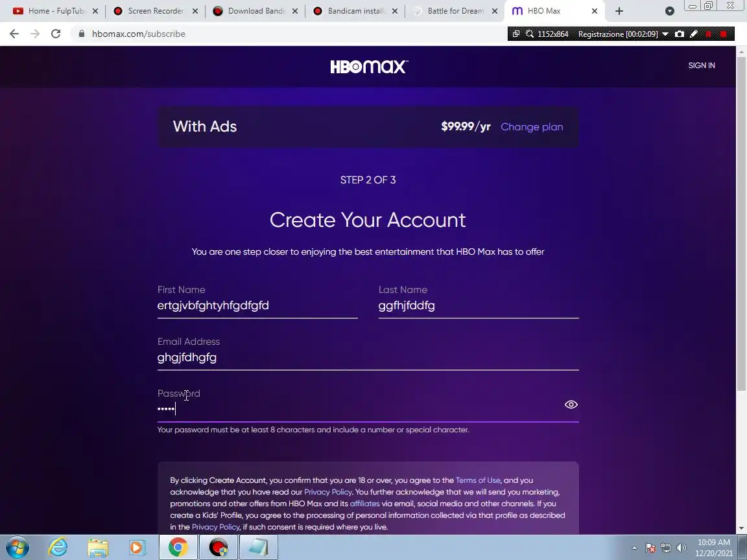Toggle password visibility eye icon

click(x=571, y=404)
